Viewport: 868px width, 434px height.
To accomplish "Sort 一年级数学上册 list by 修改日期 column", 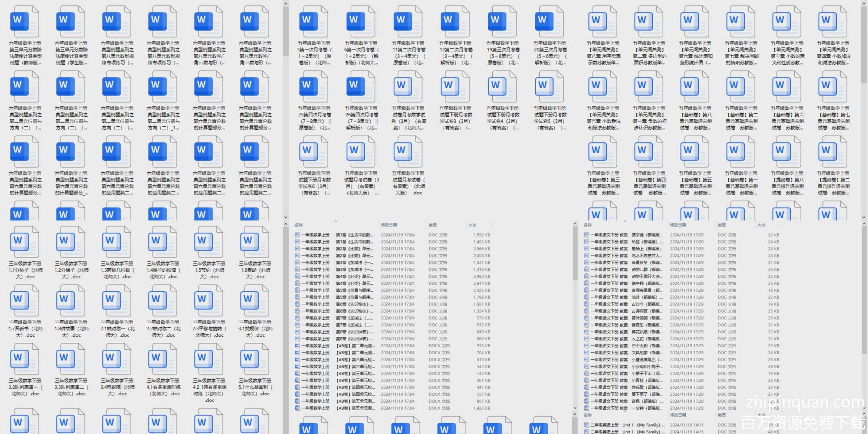I will [x=389, y=225].
